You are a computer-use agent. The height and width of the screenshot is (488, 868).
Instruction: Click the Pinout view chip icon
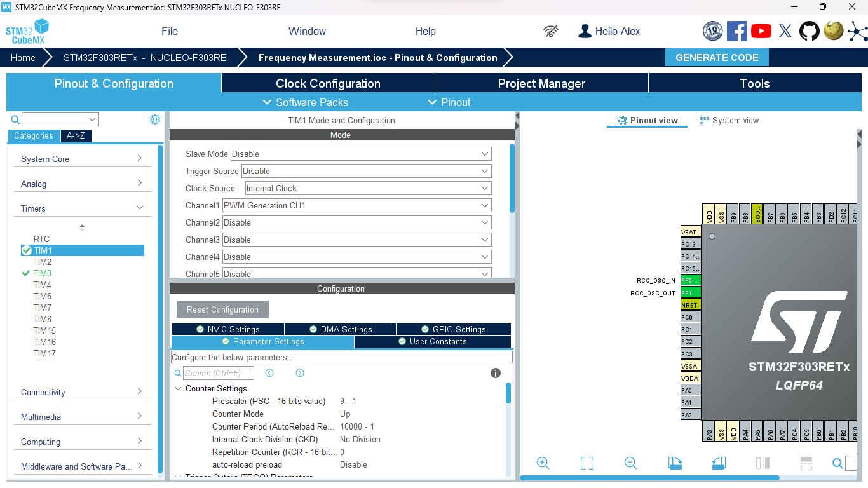point(623,120)
